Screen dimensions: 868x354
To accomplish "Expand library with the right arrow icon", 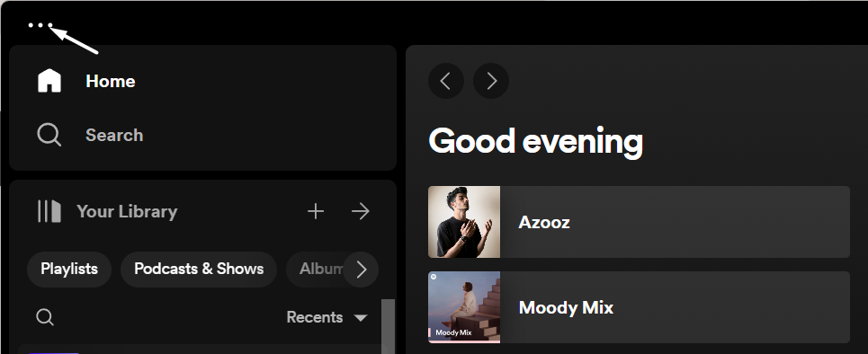I will pyautogui.click(x=361, y=211).
